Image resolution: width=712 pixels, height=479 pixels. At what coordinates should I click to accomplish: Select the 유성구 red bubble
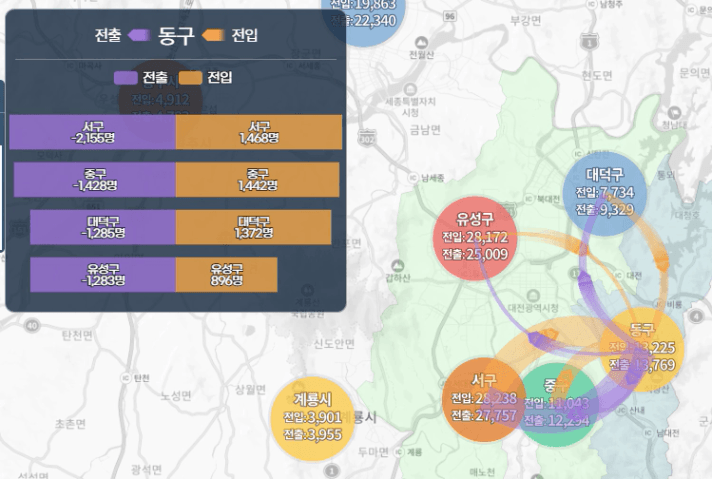point(475,238)
